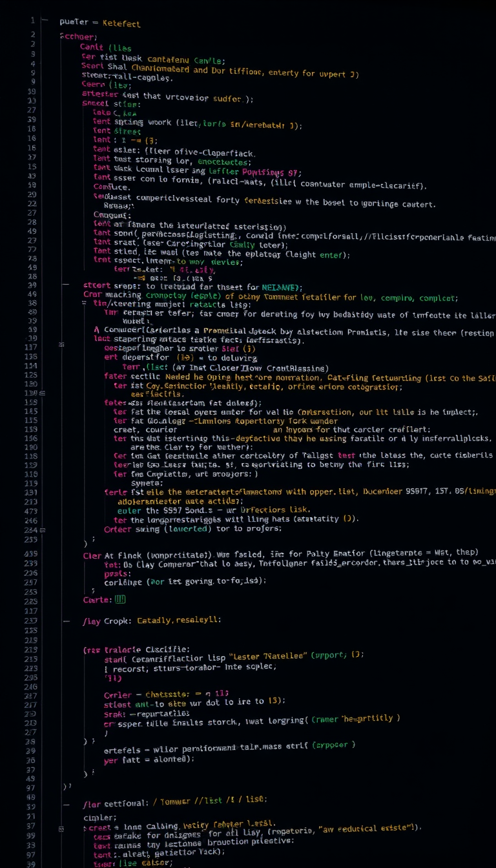Click the green bracket box after 'Carte:'

point(119,600)
